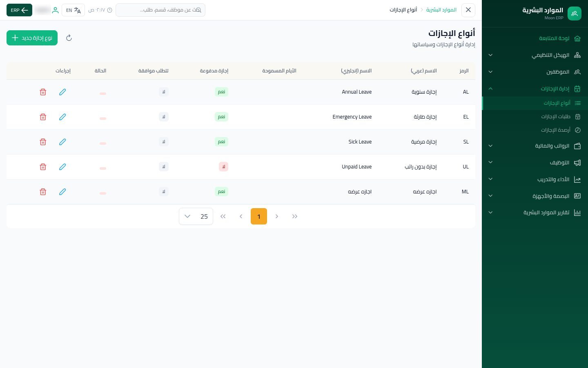Screen dimensions: 588x368
Task: Expand البصمة والأجهزة sidebar section
Action: coord(535,196)
